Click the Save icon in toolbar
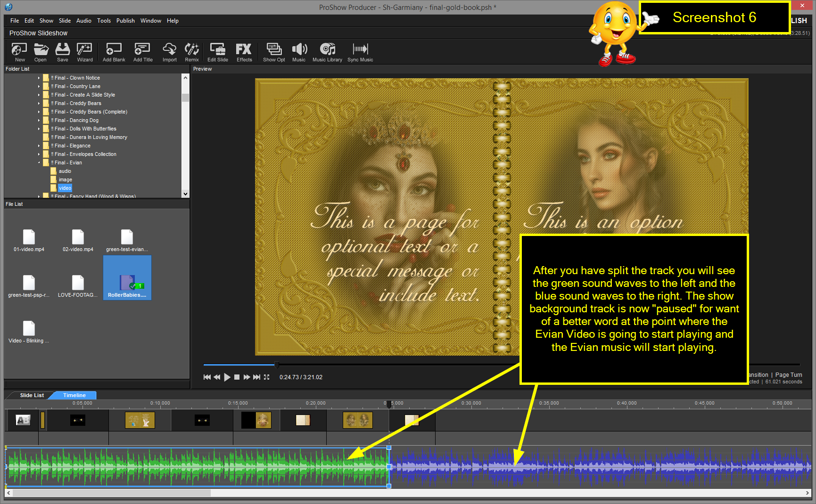 (62, 52)
